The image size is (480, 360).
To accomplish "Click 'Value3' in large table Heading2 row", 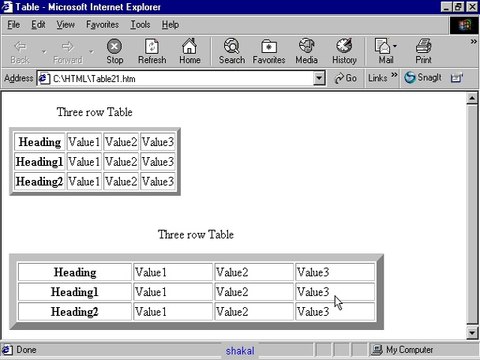I will pos(335,312).
